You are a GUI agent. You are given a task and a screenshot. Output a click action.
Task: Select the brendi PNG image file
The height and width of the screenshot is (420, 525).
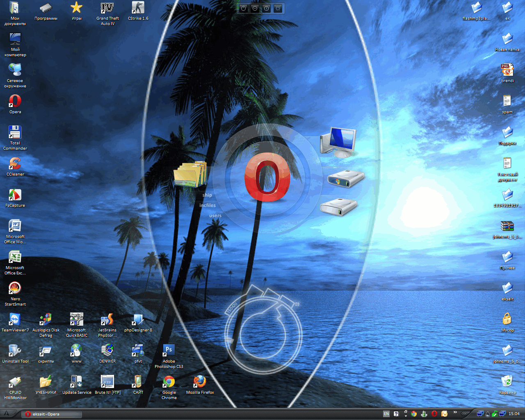click(507, 73)
